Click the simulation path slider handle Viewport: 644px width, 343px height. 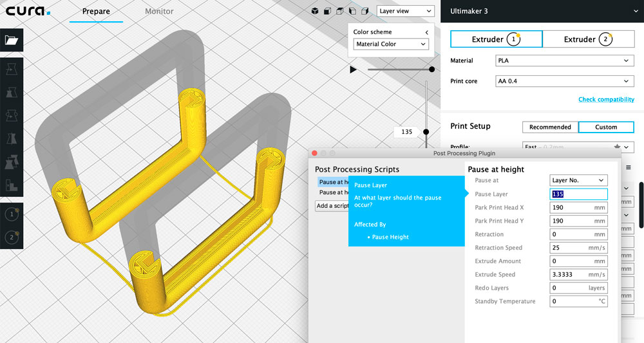tap(431, 70)
